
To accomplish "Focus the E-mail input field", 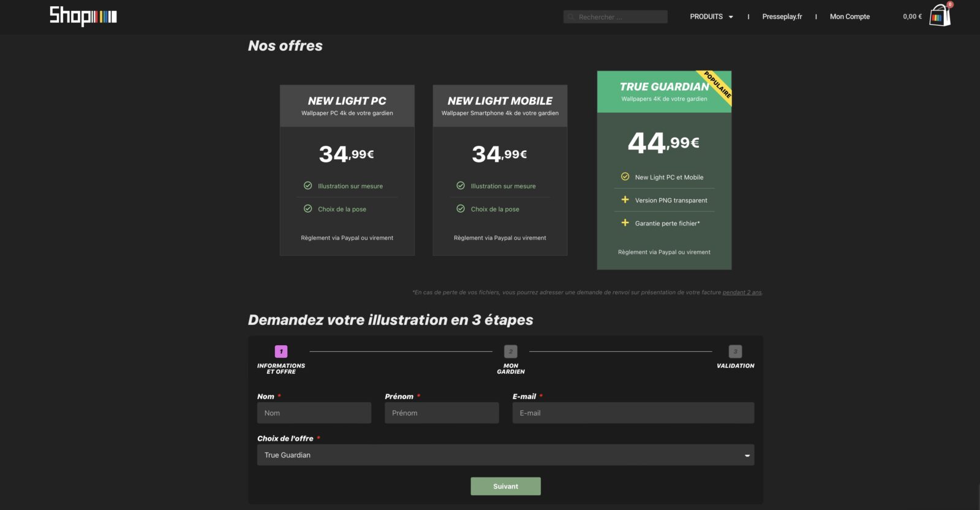I will point(633,413).
